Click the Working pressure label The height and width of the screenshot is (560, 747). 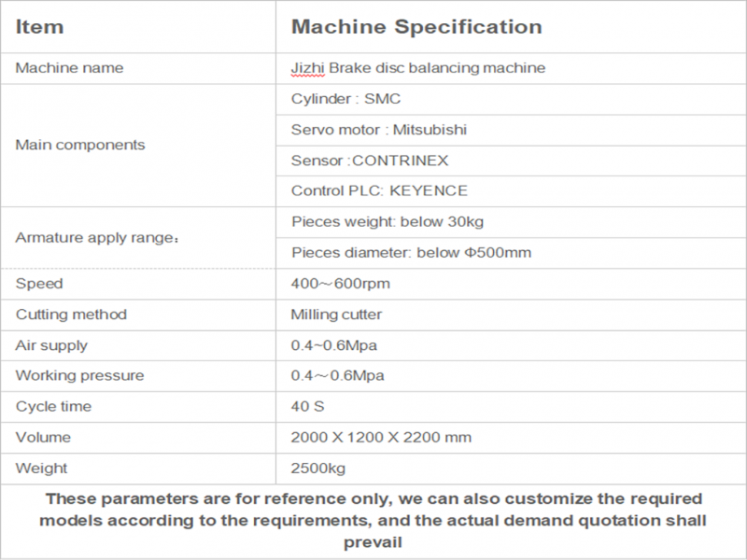79,376
